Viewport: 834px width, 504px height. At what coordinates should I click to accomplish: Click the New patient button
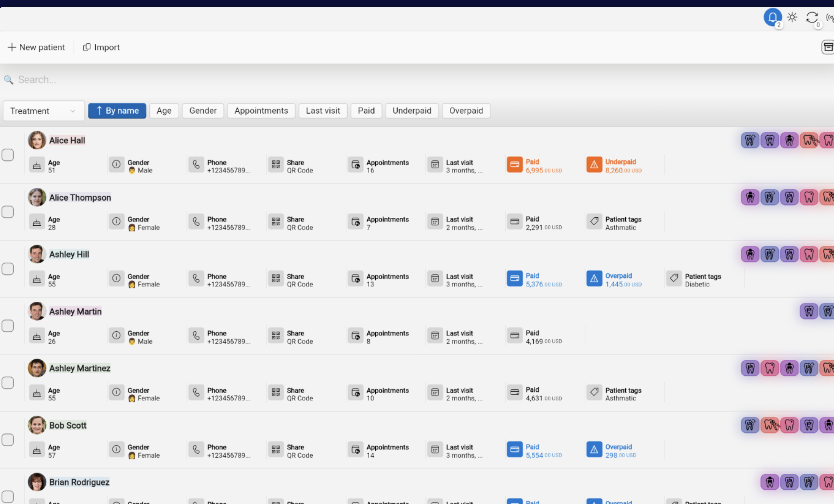pyautogui.click(x=36, y=47)
